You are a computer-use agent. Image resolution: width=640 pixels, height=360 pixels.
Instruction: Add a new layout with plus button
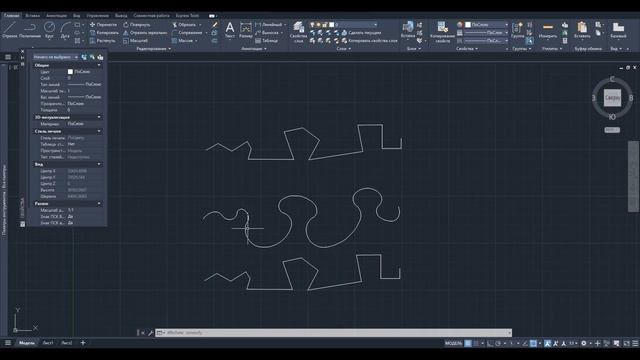point(83,343)
